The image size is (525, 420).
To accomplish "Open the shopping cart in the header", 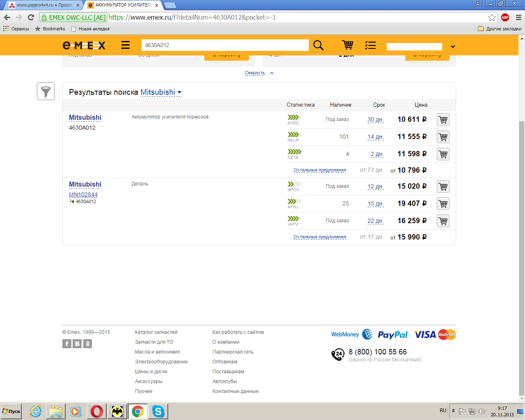I will coord(348,45).
